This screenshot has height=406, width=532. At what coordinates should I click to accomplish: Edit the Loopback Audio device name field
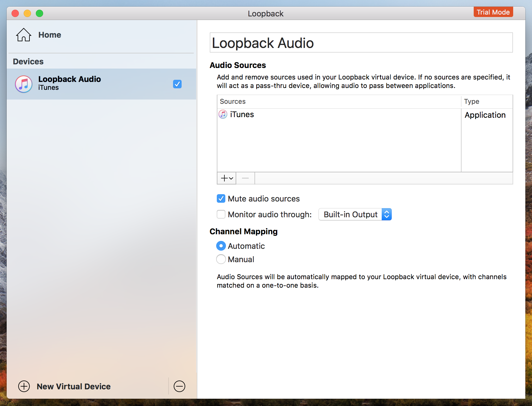[361, 42]
